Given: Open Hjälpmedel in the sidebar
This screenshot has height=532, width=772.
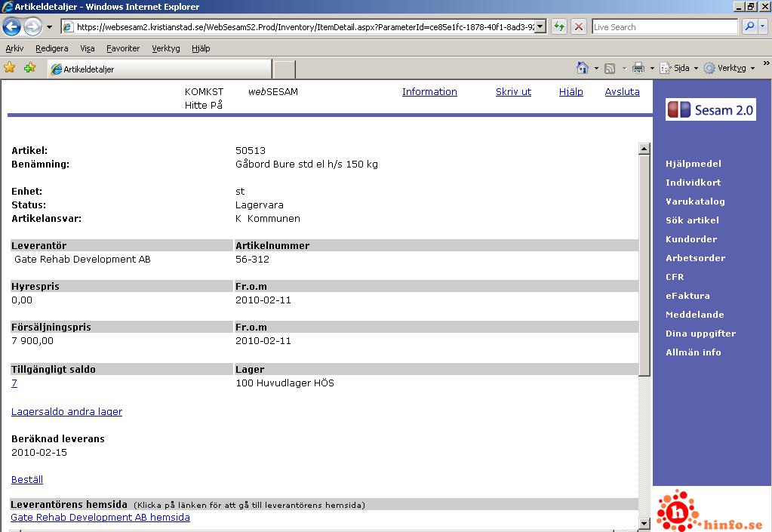Looking at the screenshot, I should pos(694,164).
